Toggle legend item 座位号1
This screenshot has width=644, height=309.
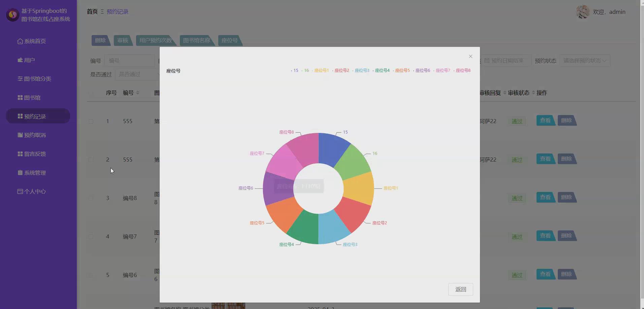320,71
